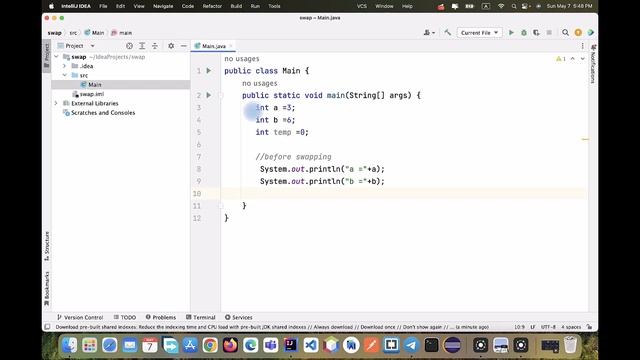Open the Navigate menu
640x360 pixels.
click(x=163, y=6)
